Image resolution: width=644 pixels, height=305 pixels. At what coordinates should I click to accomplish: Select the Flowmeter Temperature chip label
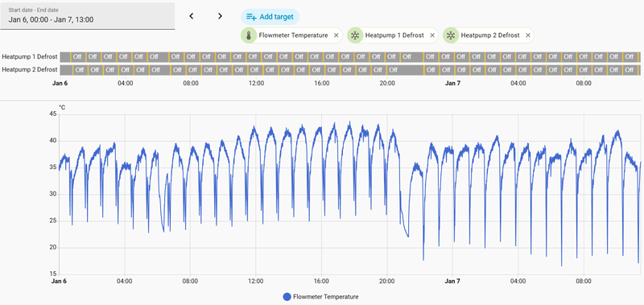pyautogui.click(x=293, y=35)
